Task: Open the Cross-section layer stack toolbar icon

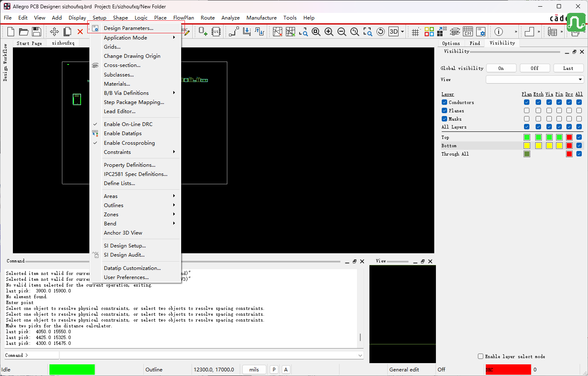Action: pyautogui.click(x=455, y=32)
